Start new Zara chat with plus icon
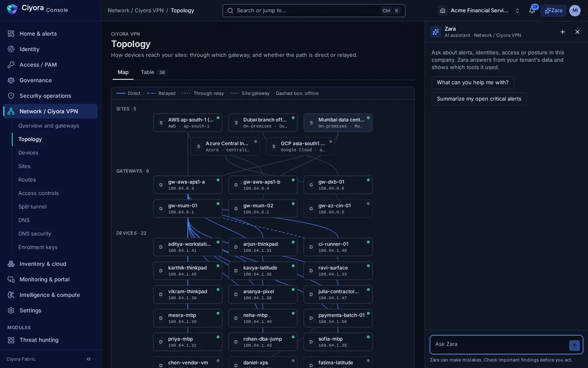This screenshot has width=588, height=368. point(563,32)
